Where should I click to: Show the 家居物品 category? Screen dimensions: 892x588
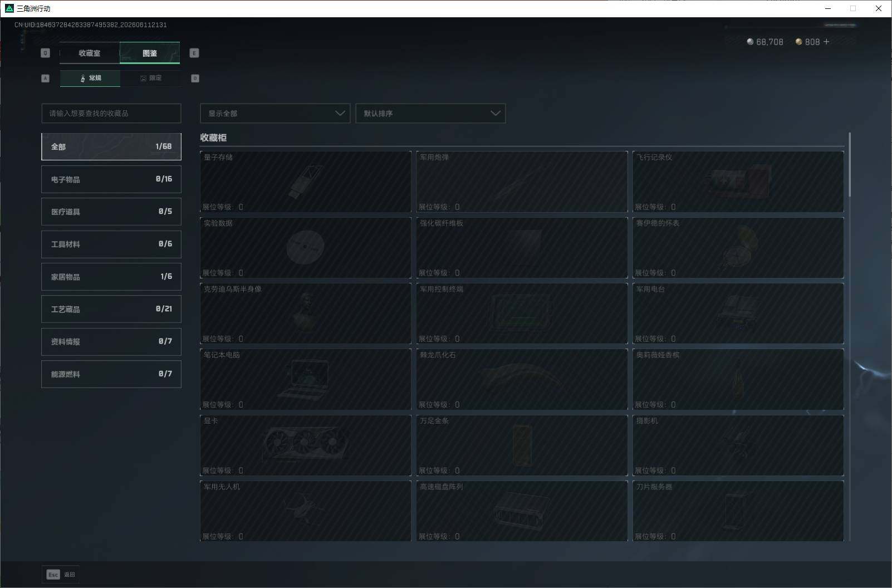(111, 277)
